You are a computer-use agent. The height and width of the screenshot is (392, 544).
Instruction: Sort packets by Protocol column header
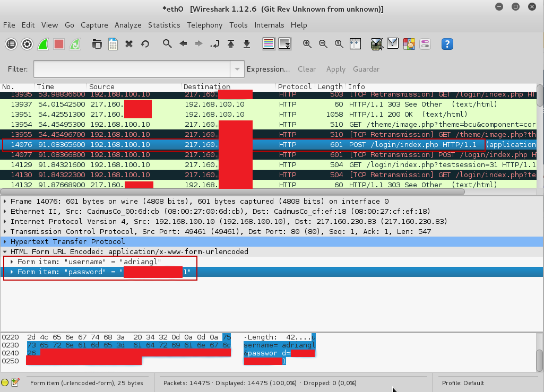[295, 86]
